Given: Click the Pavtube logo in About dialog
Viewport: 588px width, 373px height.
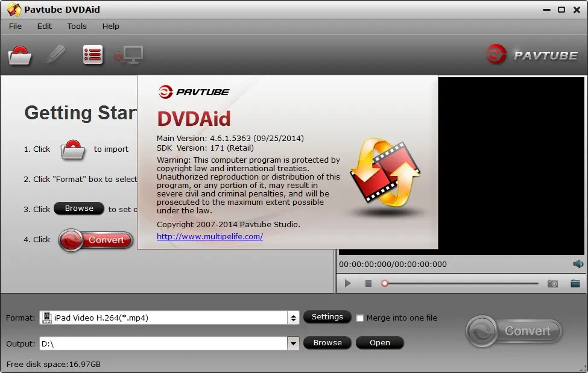Looking at the screenshot, I should [x=194, y=92].
